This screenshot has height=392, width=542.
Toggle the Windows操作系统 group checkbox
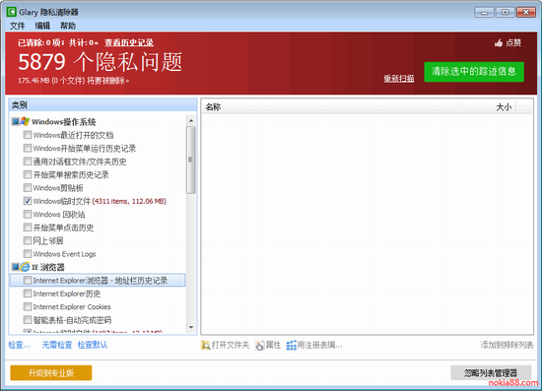pos(15,121)
